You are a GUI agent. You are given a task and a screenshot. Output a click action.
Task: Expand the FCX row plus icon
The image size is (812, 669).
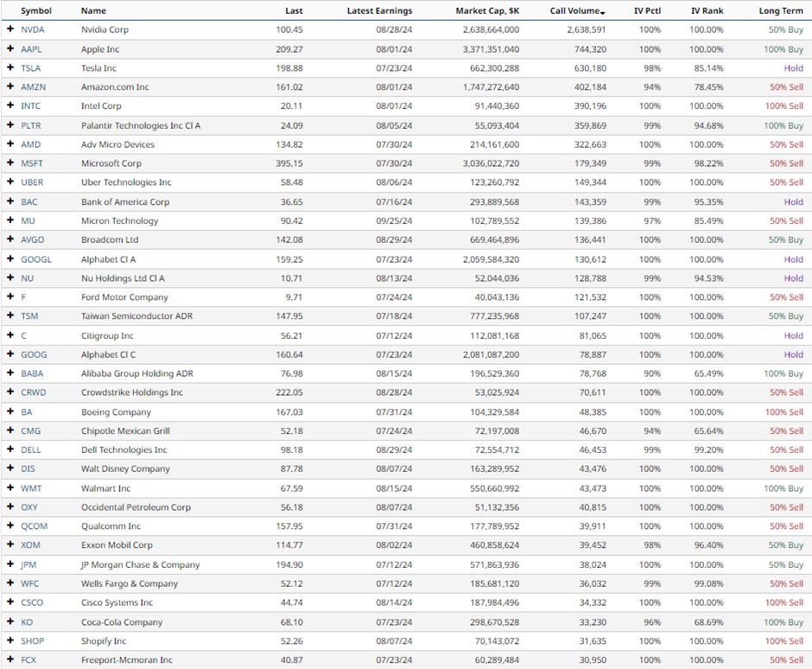10,659
